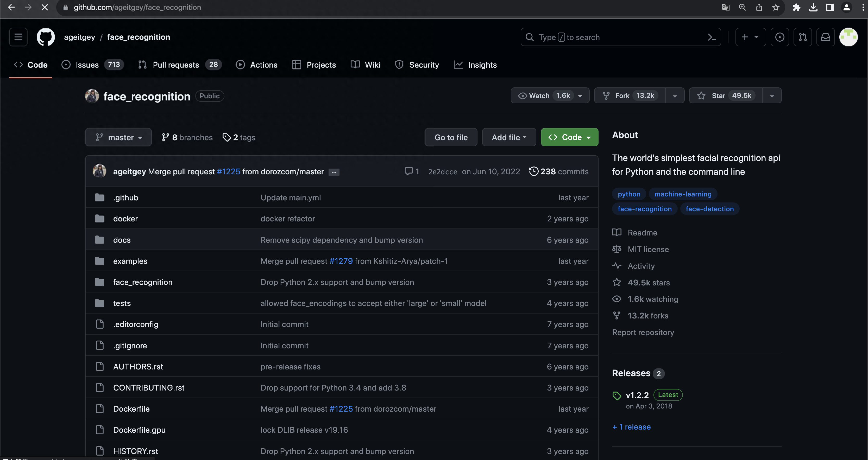Open the Actions tab
The height and width of the screenshot is (460, 868).
(257, 65)
